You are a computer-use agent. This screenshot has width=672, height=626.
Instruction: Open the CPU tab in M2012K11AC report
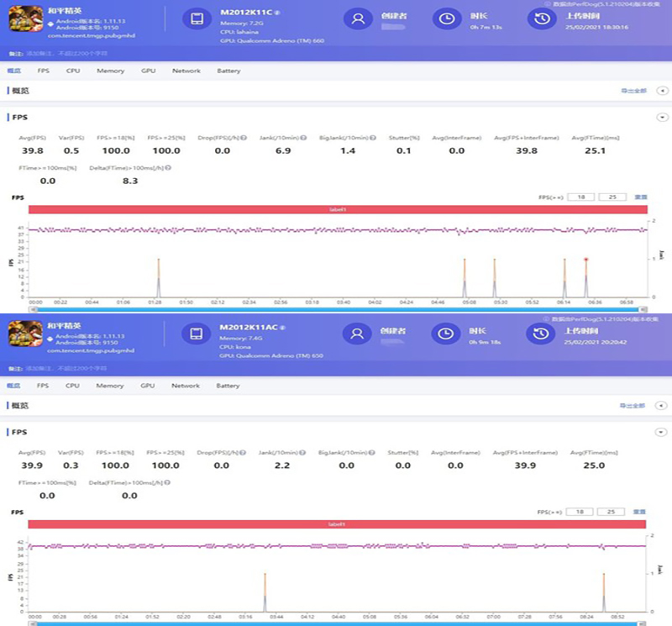tap(72, 386)
